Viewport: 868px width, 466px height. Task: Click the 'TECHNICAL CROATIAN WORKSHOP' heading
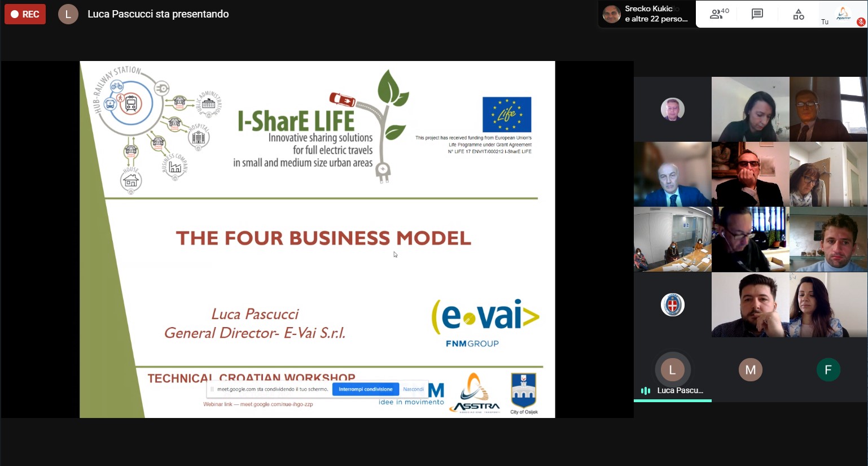pos(252,378)
